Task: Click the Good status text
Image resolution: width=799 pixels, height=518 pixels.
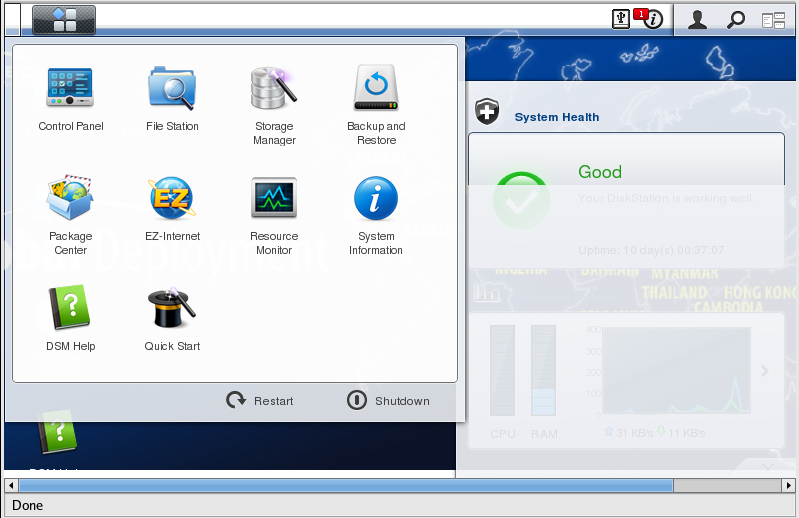Action: [x=600, y=172]
